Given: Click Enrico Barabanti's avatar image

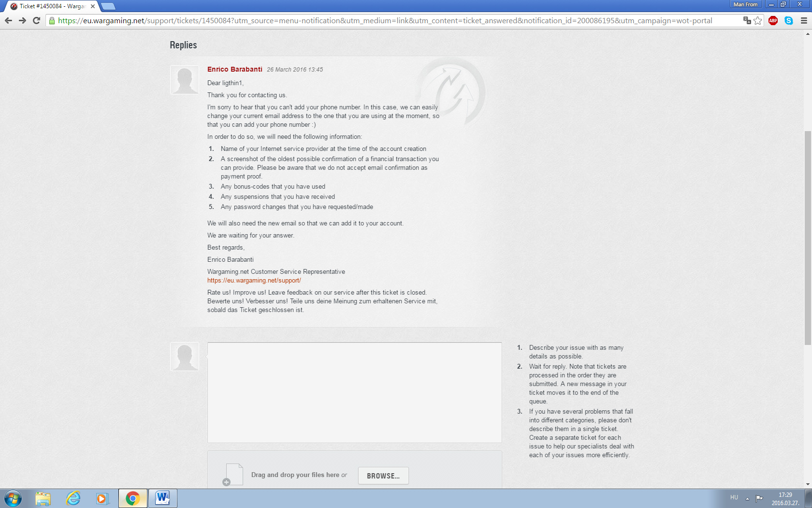Looking at the screenshot, I should coord(185,80).
